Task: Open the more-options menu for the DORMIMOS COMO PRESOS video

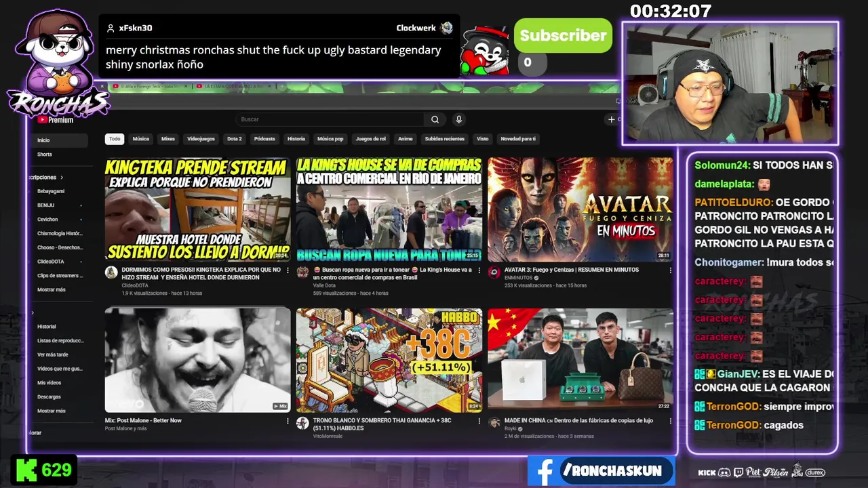Action: (288, 270)
